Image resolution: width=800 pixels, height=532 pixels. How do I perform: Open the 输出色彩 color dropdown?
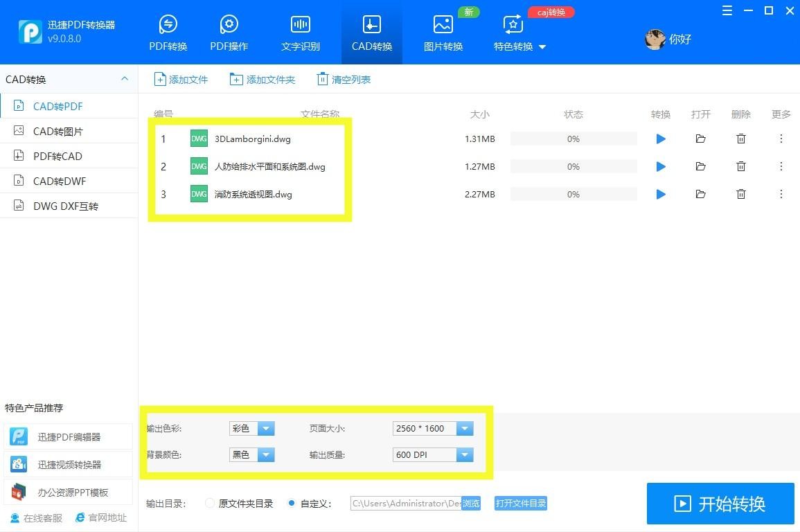[x=267, y=428]
